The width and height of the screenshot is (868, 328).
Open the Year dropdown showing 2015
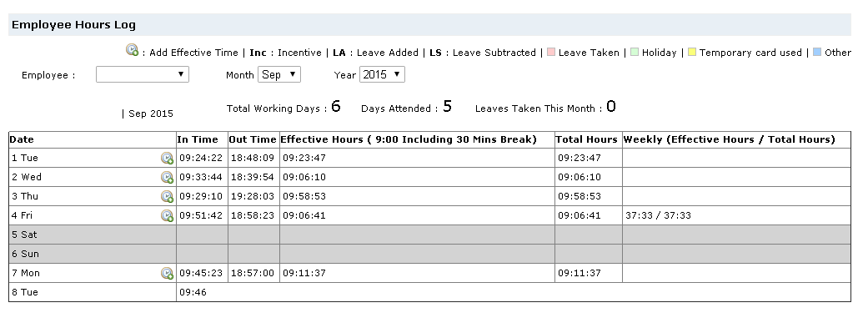click(x=382, y=74)
